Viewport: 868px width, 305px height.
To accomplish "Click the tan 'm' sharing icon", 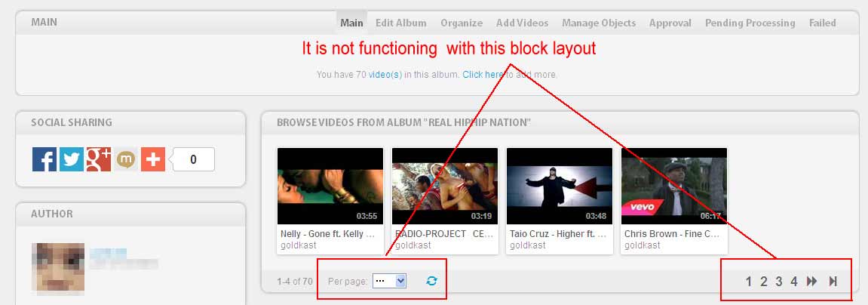I will (x=126, y=159).
